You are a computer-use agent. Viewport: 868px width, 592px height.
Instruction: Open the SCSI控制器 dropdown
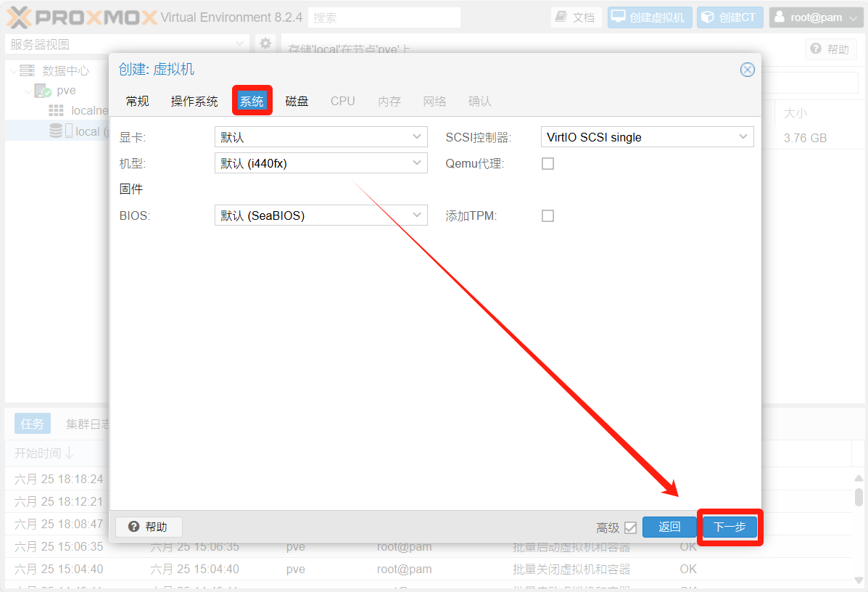647,137
